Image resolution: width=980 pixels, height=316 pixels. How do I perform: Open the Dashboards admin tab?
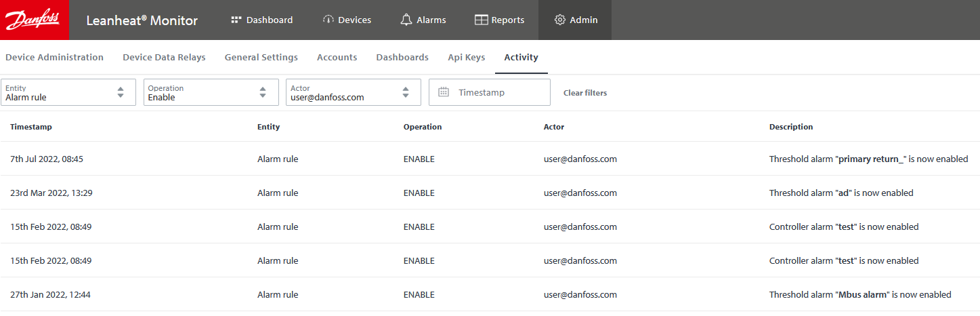pyautogui.click(x=402, y=57)
